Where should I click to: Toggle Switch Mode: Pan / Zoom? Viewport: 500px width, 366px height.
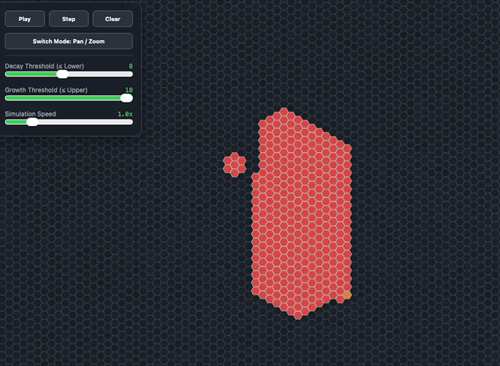69,41
